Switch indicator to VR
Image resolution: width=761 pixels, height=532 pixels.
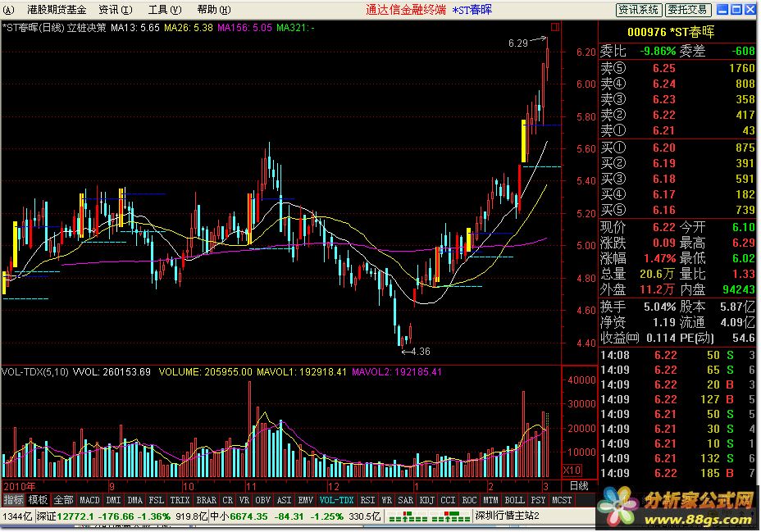[x=244, y=500]
